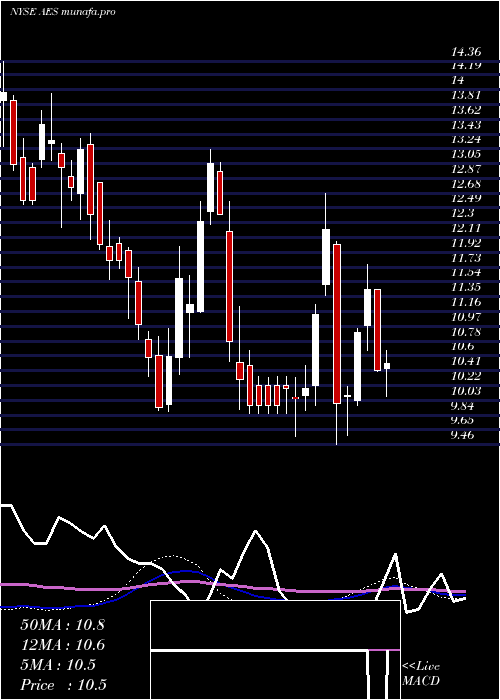Click the 9.46 price axis label

pos(464,435)
